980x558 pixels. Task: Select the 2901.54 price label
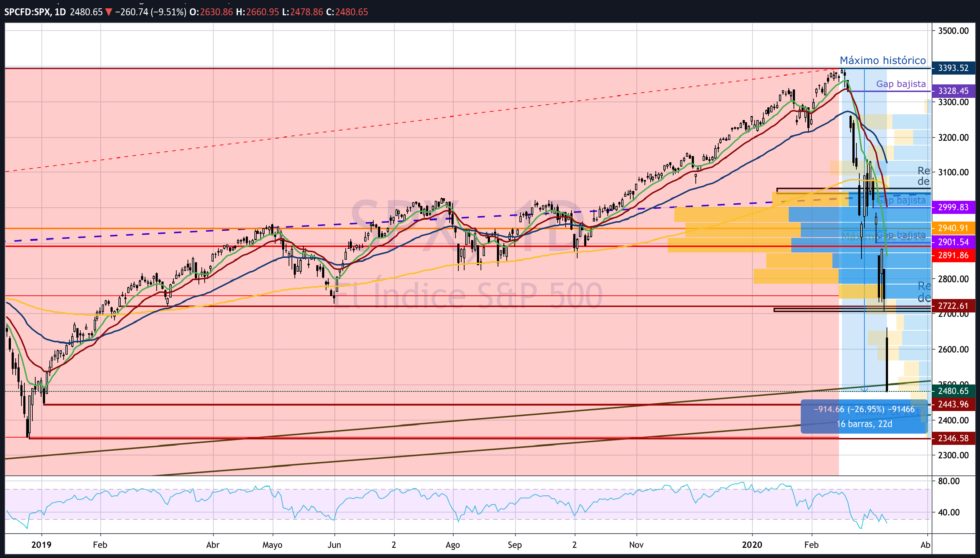[x=953, y=242]
